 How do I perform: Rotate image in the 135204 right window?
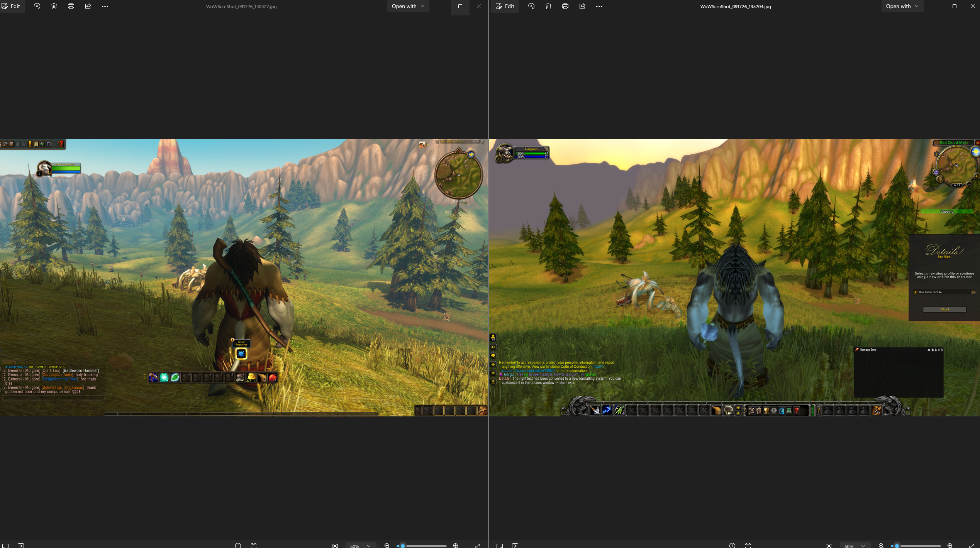point(531,6)
